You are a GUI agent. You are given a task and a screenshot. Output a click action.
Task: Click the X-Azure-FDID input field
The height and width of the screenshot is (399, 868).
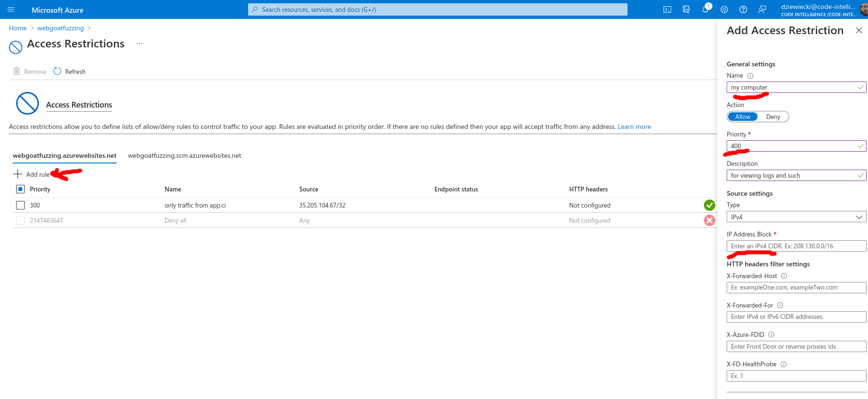[796, 346]
